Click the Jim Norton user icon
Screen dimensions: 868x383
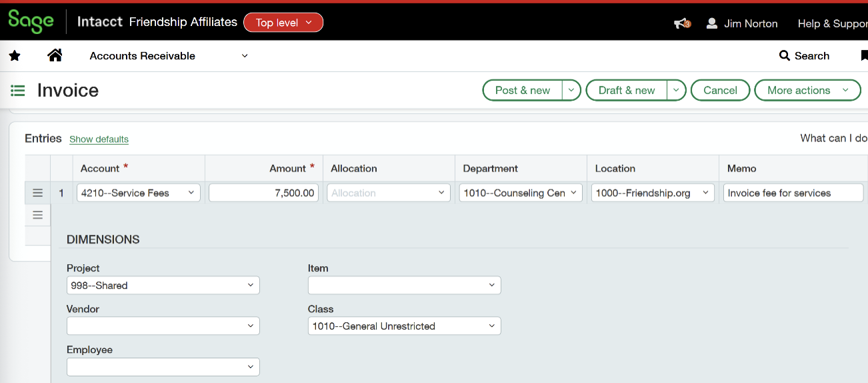tap(712, 23)
